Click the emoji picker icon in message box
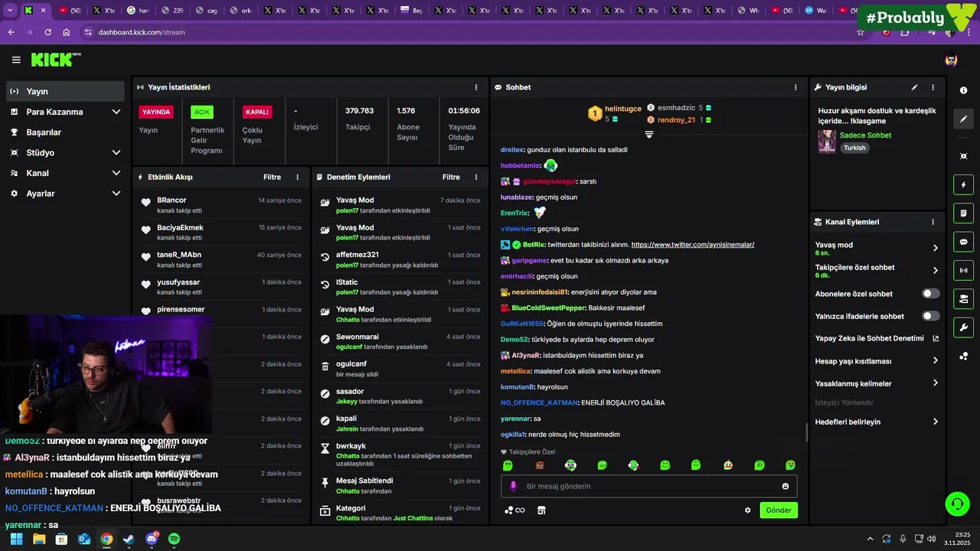Viewport: 980px width, 551px height. point(786,486)
